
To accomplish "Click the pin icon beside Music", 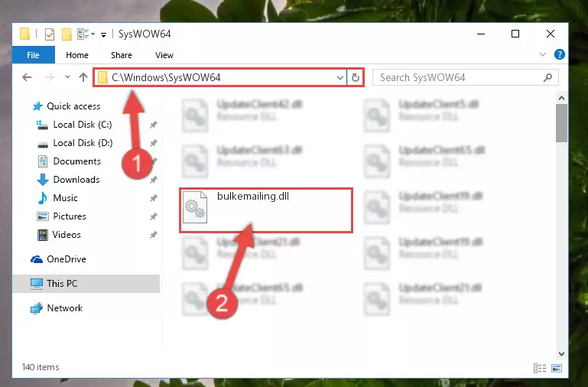I will [x=154, y=198].
